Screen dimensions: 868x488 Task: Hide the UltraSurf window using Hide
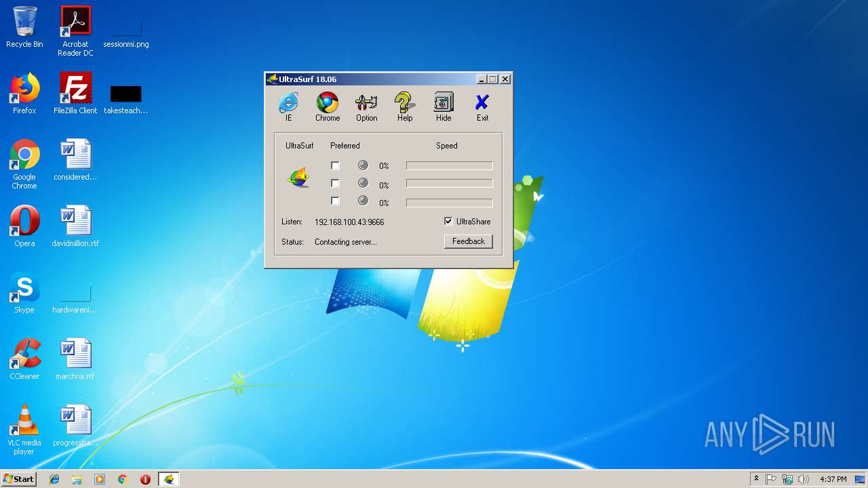[443, 107]
